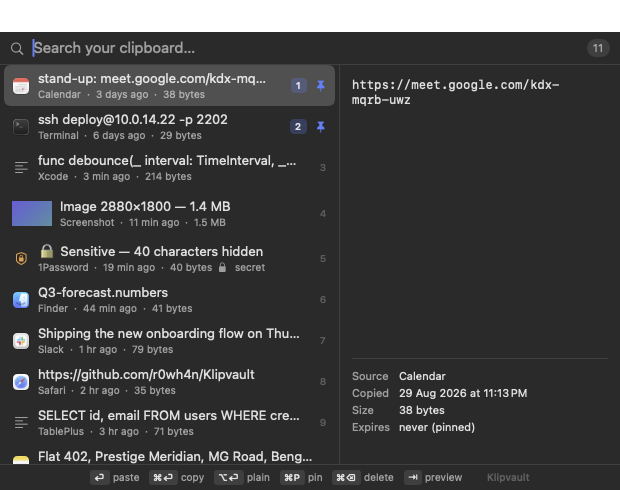Click shortcut badge 2 on ssh row
620x490 pixels.
click(299, 127)
